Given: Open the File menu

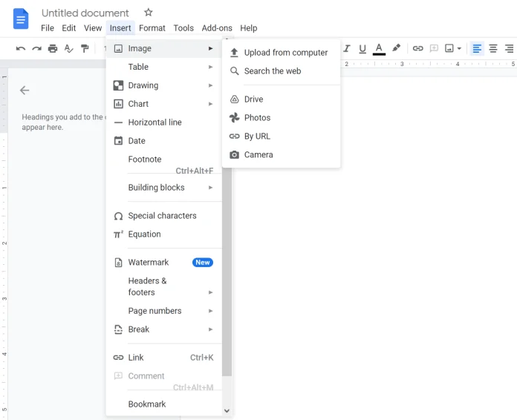Looking at the screenshot, I should (x=48, y=28).
